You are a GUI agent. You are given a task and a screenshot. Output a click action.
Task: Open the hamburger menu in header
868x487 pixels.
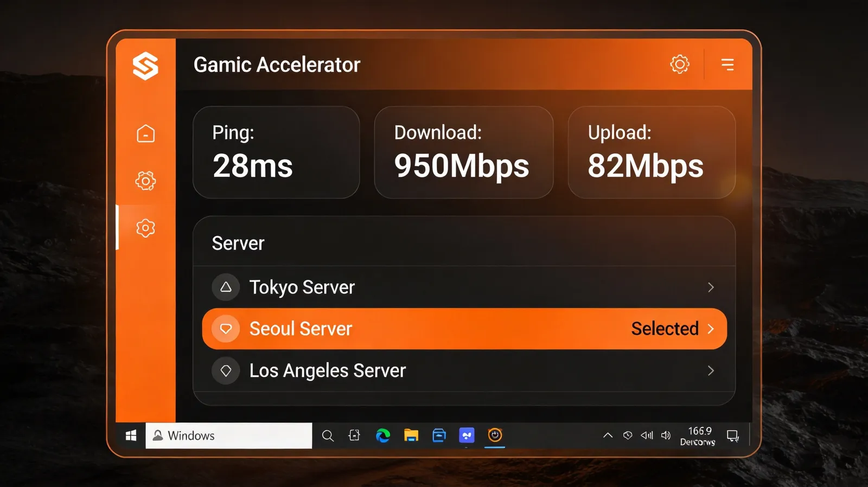pos(727,65)
